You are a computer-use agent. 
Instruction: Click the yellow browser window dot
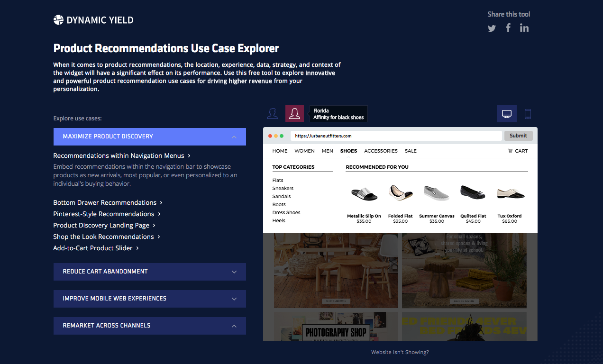click(x=276, y=136)
